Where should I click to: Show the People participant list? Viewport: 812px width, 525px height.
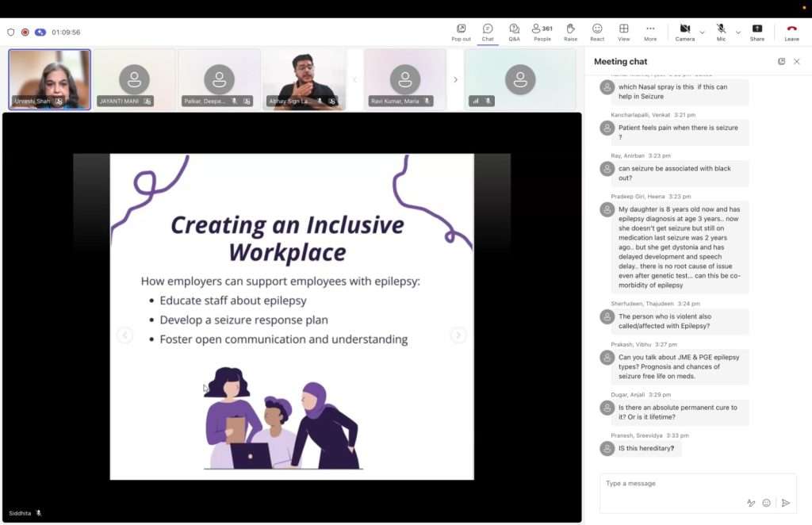click(542, 32)
